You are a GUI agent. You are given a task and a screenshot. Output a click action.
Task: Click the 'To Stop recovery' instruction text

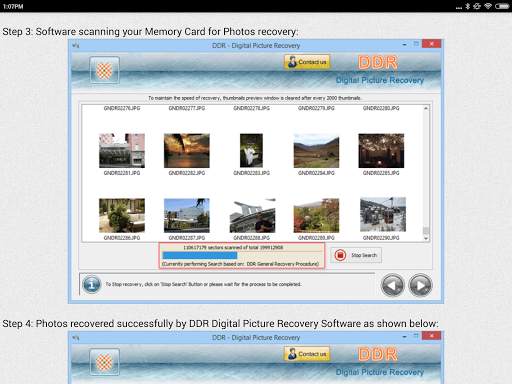[203, 284]
